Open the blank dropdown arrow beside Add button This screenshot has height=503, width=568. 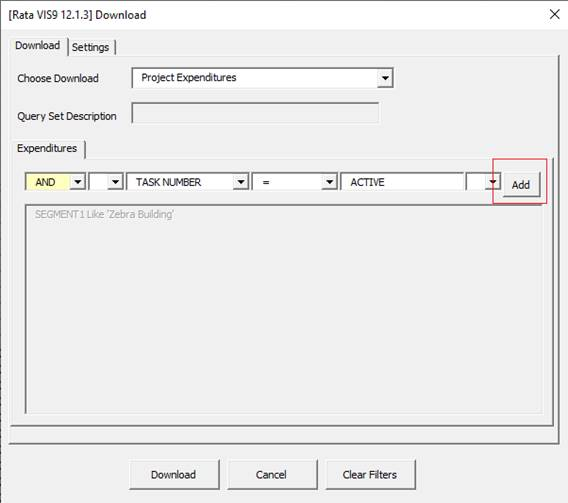tap(493, 182)
